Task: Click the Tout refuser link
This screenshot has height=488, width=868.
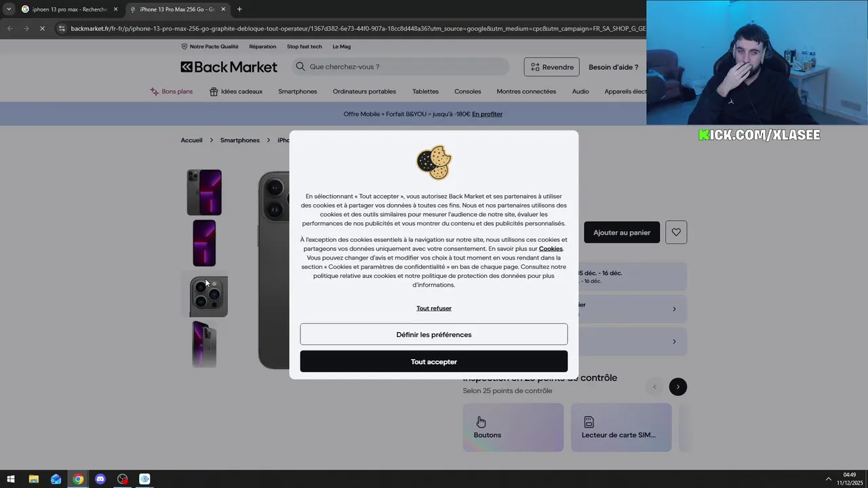Action: [434, 308]
